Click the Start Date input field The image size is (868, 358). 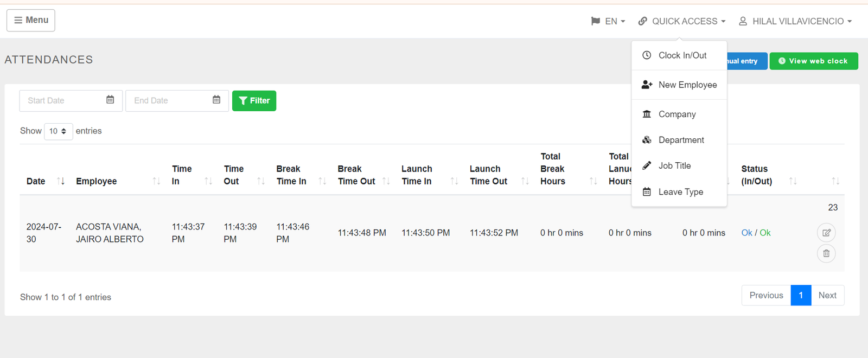[62, 101]
